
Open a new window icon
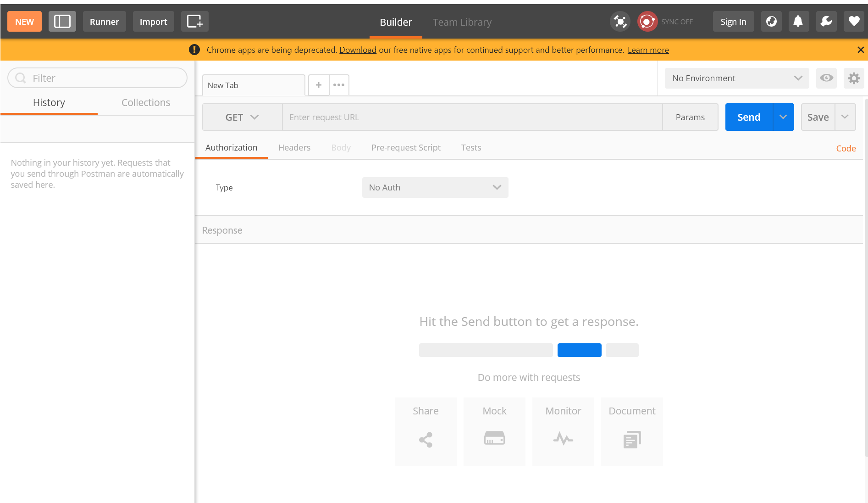click(x=194, y=22)
